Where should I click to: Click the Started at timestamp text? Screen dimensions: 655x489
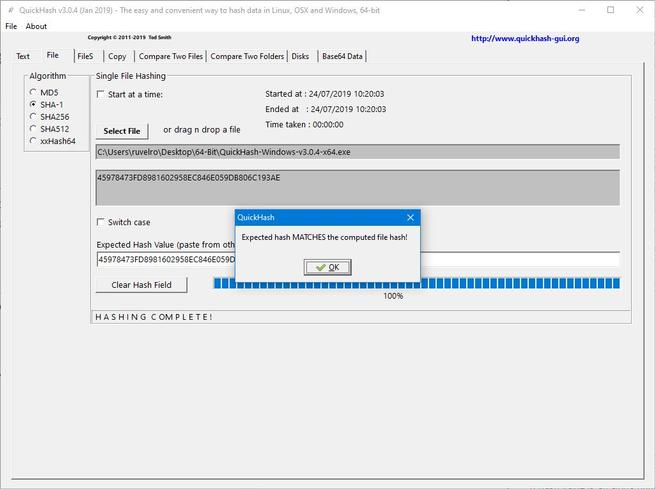(x=325, y=94)
